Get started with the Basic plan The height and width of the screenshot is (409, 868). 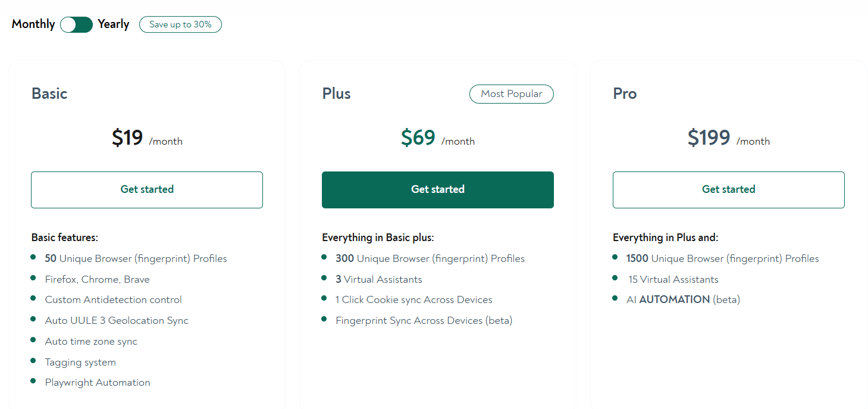pyautogui.click(x=147, y=190)
